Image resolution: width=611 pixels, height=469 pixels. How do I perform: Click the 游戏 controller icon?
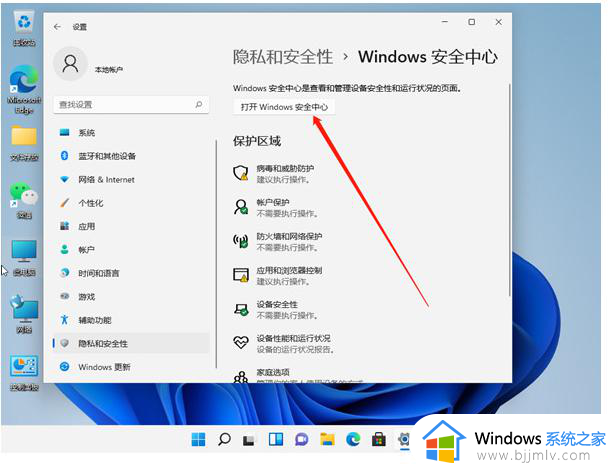tap(65, 296)
